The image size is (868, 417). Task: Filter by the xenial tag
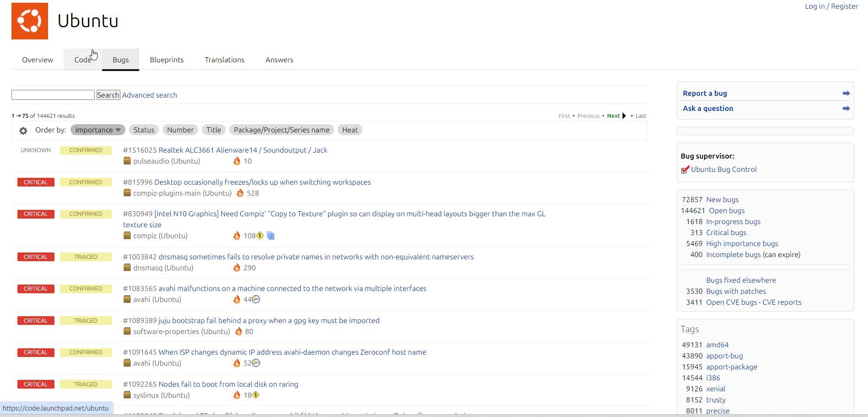(x=716, y=389)
